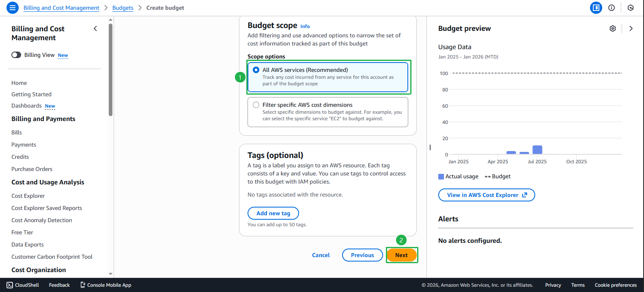Click the Cancel button

pos(321,255)
